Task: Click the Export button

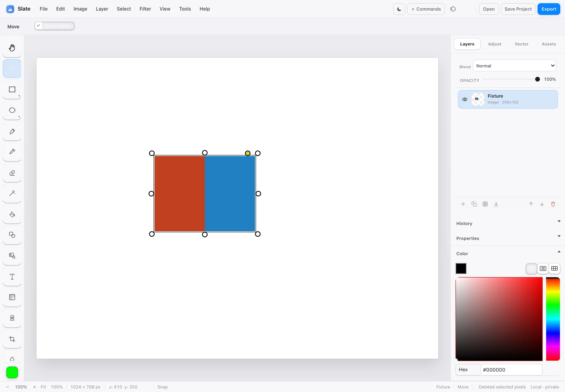Action: click(549, 9)
